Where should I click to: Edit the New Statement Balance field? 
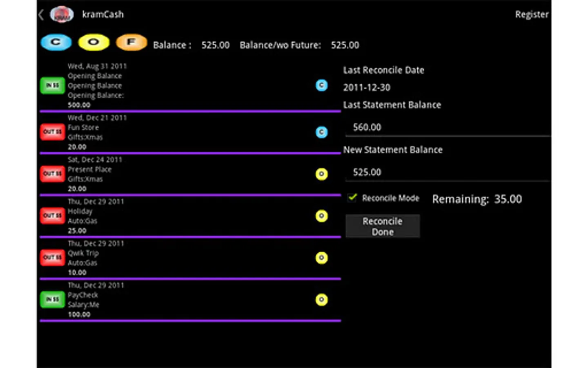(x=447, y=172)
